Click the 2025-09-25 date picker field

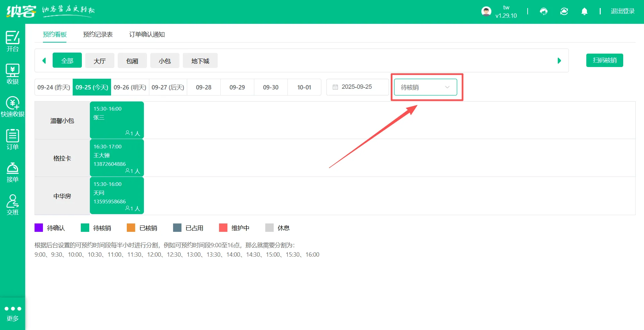(x=357, y=87)
